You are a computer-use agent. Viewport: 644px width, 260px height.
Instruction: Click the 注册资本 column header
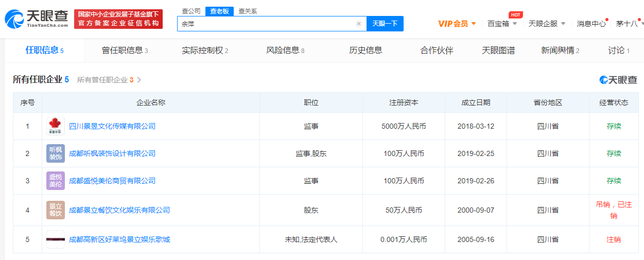pyautogui.click(x=404, y=102)
